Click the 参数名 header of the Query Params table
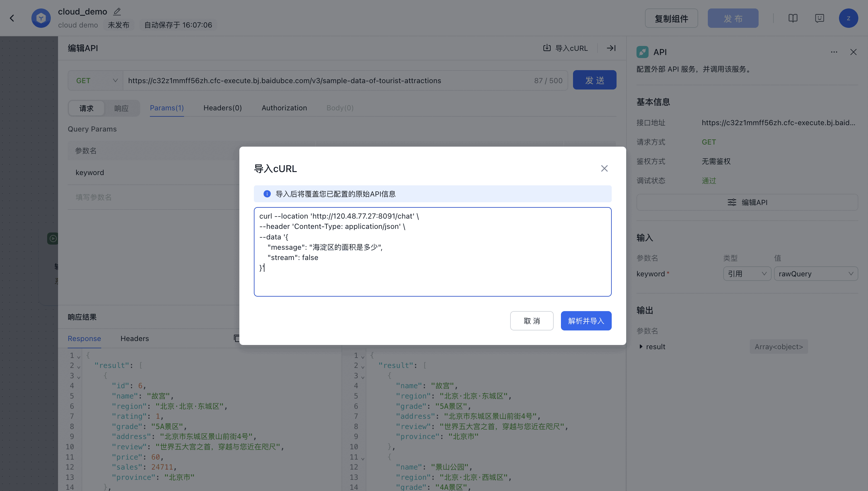The image size is (868, 491). point(86,150)
